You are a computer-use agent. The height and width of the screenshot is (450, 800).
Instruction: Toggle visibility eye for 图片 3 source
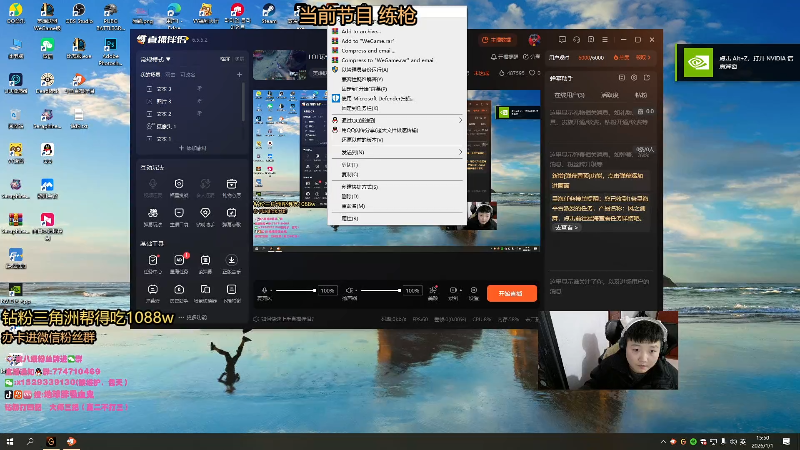point(199,101)
